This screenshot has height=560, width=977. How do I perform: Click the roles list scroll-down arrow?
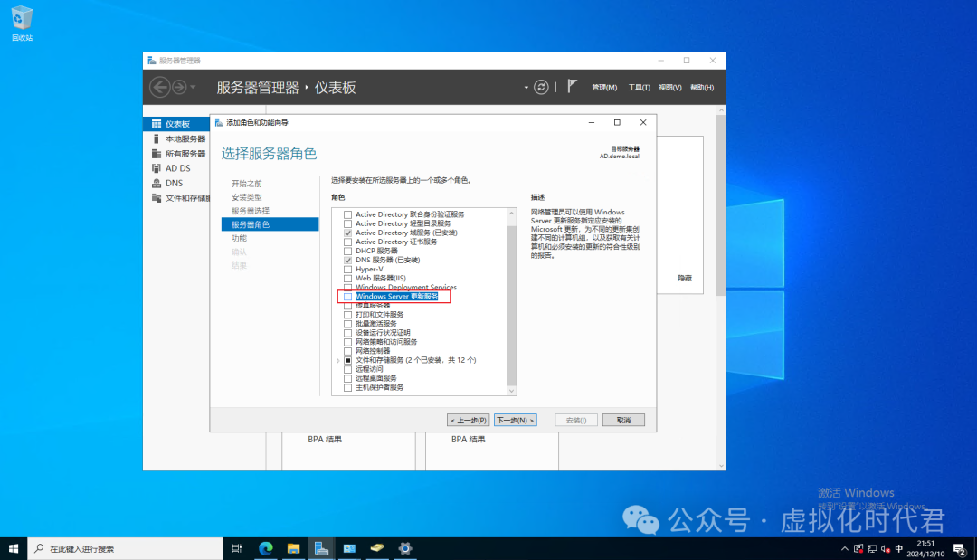coord(511,391)
